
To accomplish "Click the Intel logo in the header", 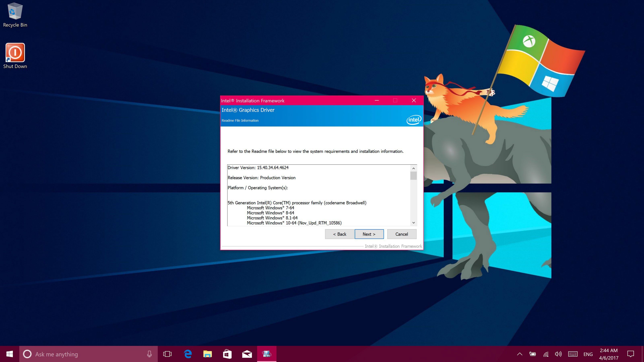I will click(x=414, y=120).
